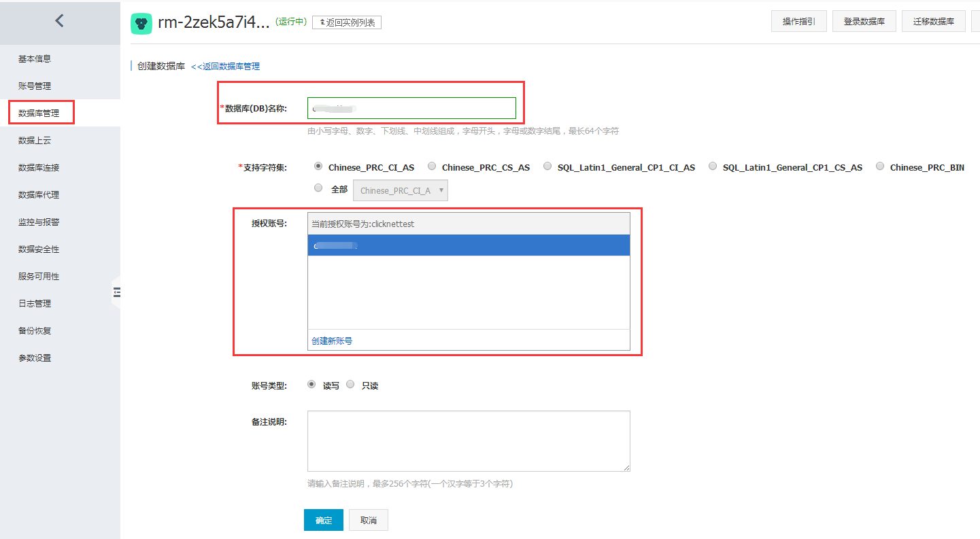Click 返回实例列表 button
The height and width of the screenshot is (539, 980).
click(x=347, y=22)
